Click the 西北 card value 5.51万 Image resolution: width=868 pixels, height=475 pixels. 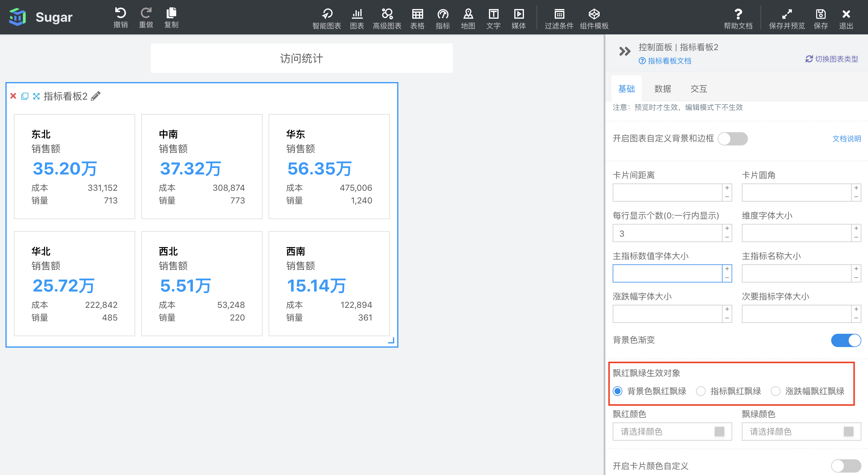click(x=185, y=286)
